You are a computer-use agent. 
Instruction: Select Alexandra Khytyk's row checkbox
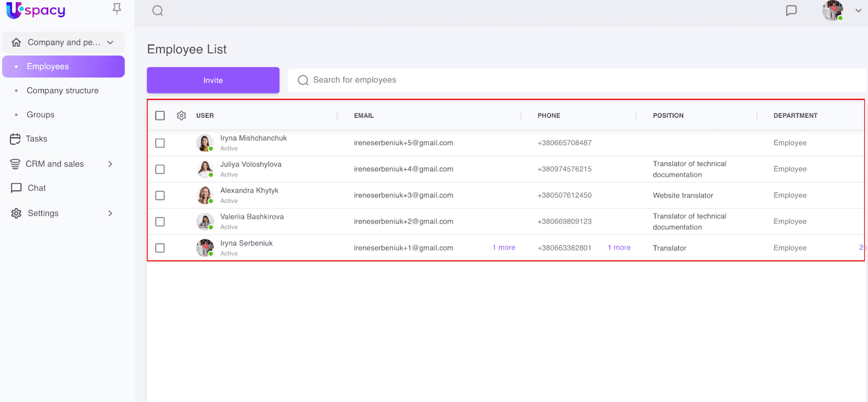click(160, 195)
